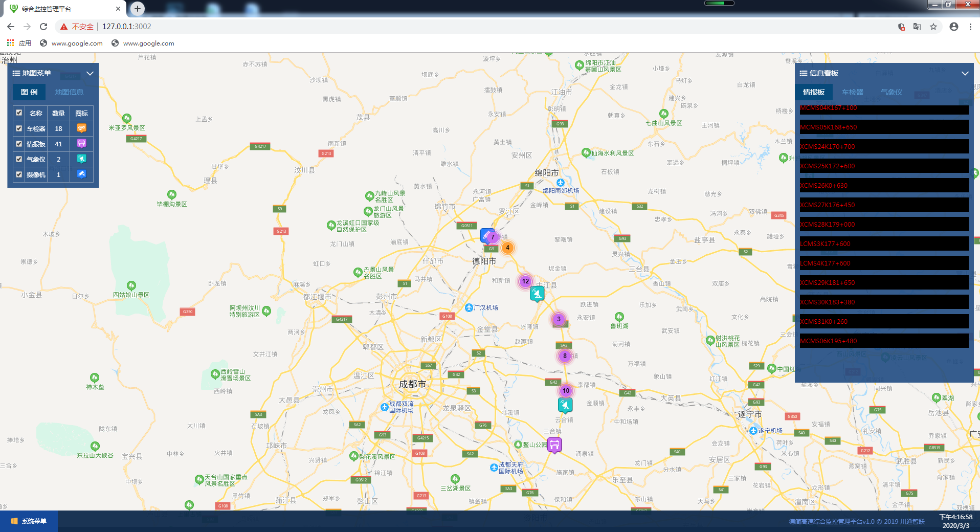The height and width of the screenshot is (532, 980).
Task: Open a new browser tab
Action: pyautogui.click(x=138, y=8)
